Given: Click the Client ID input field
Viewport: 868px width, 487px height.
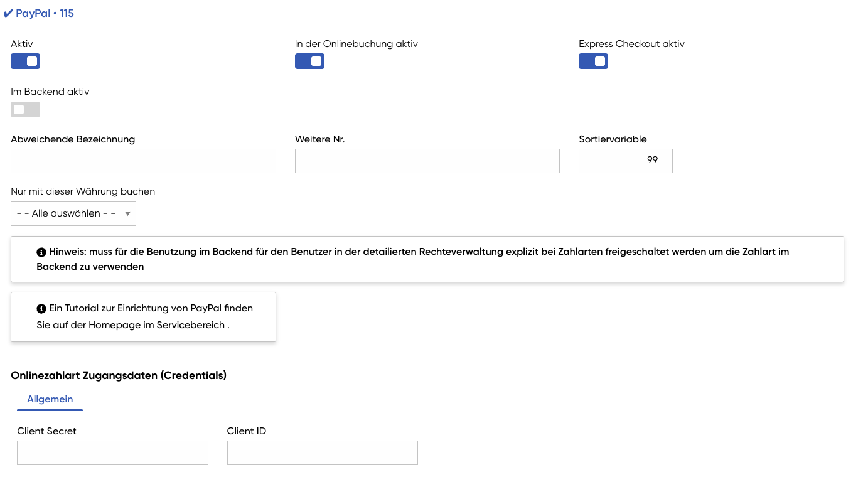Looking at the screenshot, I should [323, 452].
